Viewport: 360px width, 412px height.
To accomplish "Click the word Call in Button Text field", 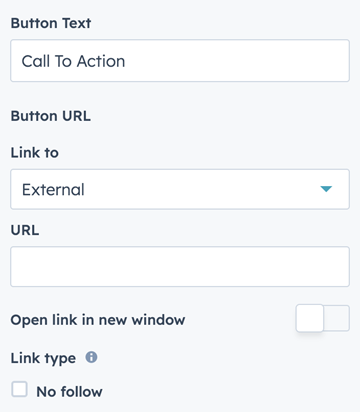I will point(36,61).
